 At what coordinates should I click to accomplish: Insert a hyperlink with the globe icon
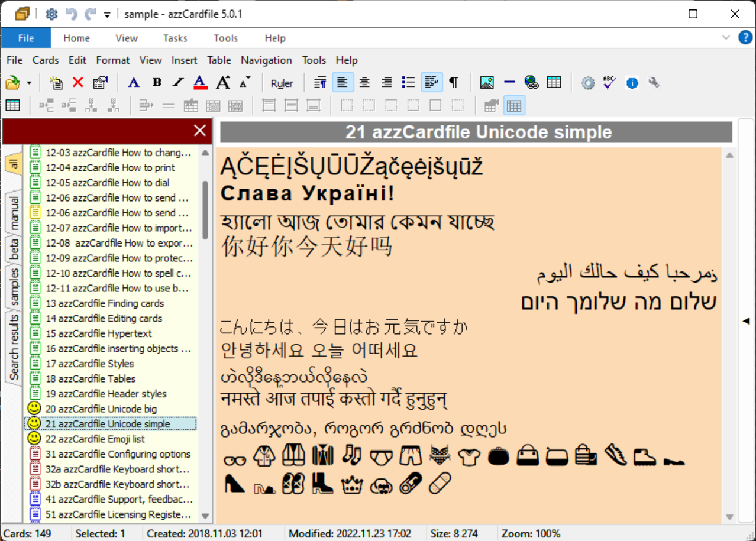532,83
